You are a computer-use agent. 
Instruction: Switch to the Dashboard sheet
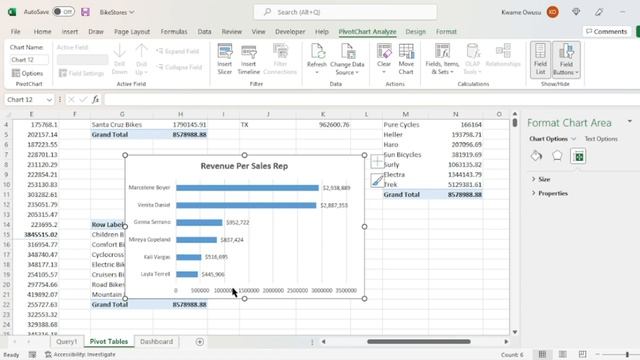click(x=156, y=342)
